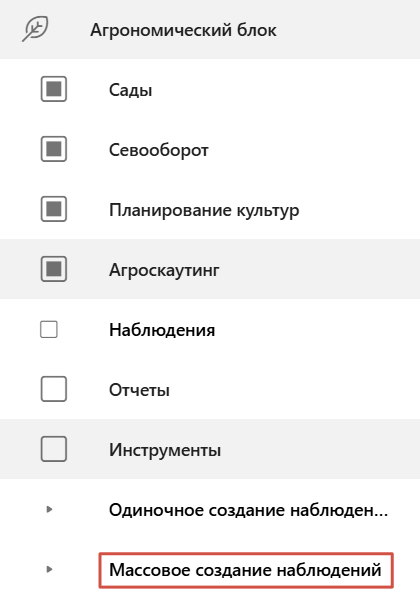Check the Отчеты checkbox
420x598 pixels.
pyautogui.click(x=54, y=389)
